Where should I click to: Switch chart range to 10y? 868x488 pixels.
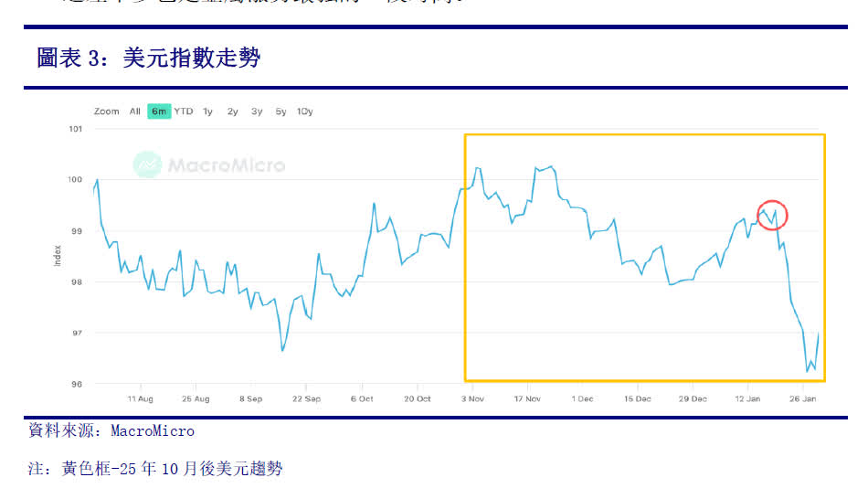click(x=305, y=111)
